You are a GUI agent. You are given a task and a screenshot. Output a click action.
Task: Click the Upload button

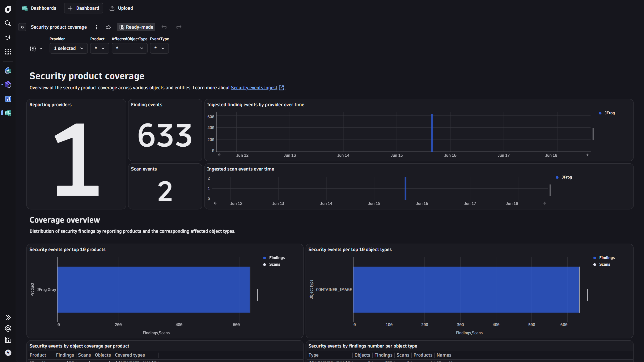pyautogui.click(x=121, y=8)
